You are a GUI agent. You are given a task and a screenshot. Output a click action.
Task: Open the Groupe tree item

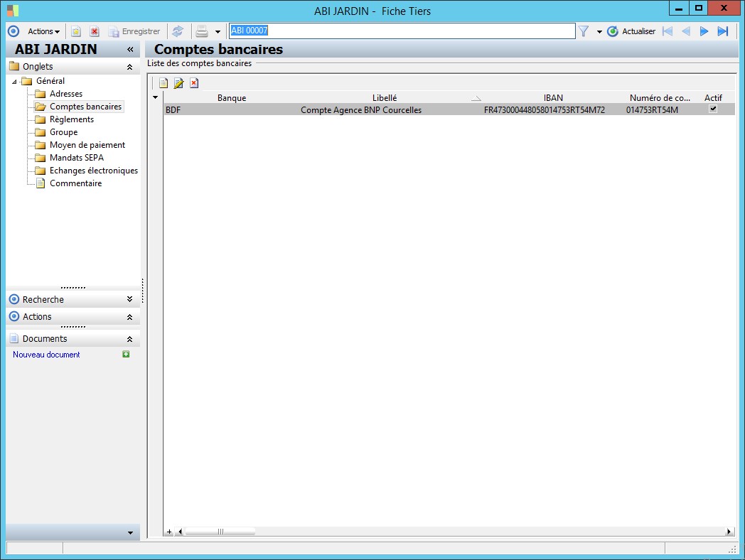(64, 132)
